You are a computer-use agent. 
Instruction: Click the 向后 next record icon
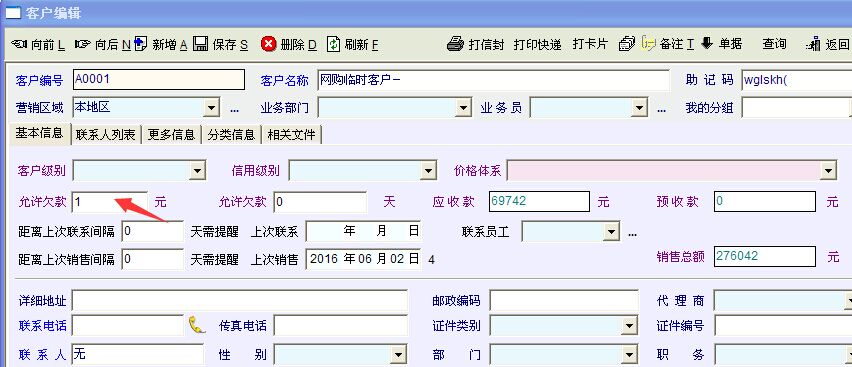click(83, 44)
